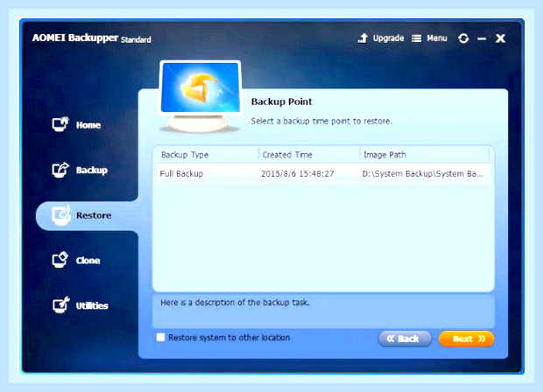The height and width of the screenshot is (392, 543).
Task: Go to the Utilities section label
Action: point(92,305)
